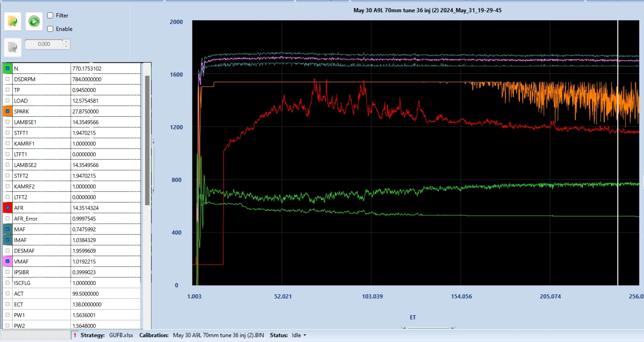Click the channel list vertical scrollbar
The image size is (644, 342).
[147, 140]
